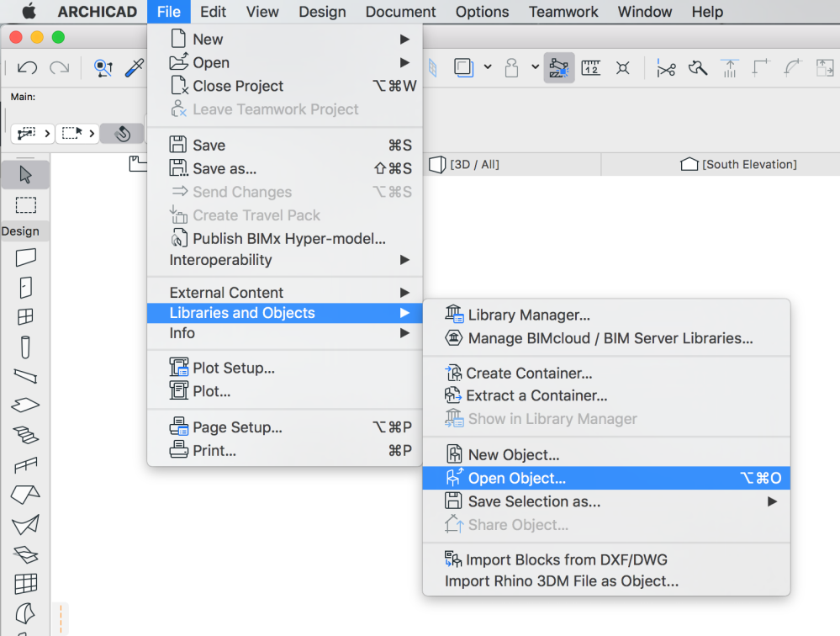Select Create Container menu item
This screenshot has width=840, height=636.
point(606,373)
